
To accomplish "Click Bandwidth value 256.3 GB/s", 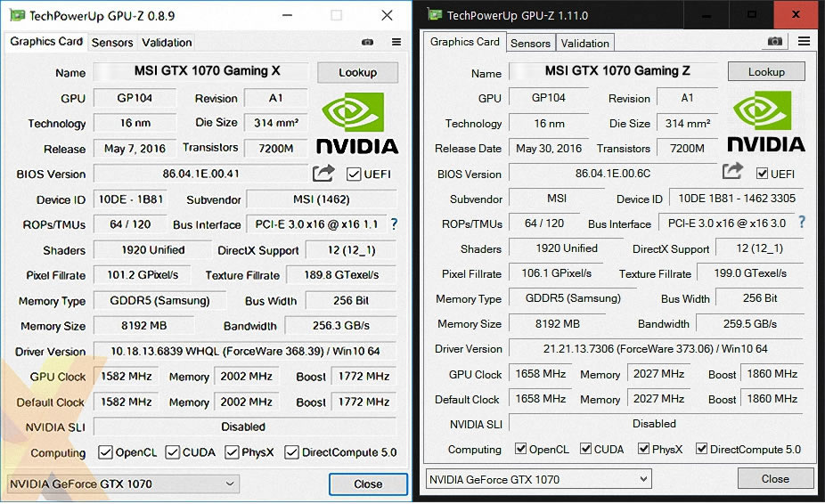I will click(340, 326).
